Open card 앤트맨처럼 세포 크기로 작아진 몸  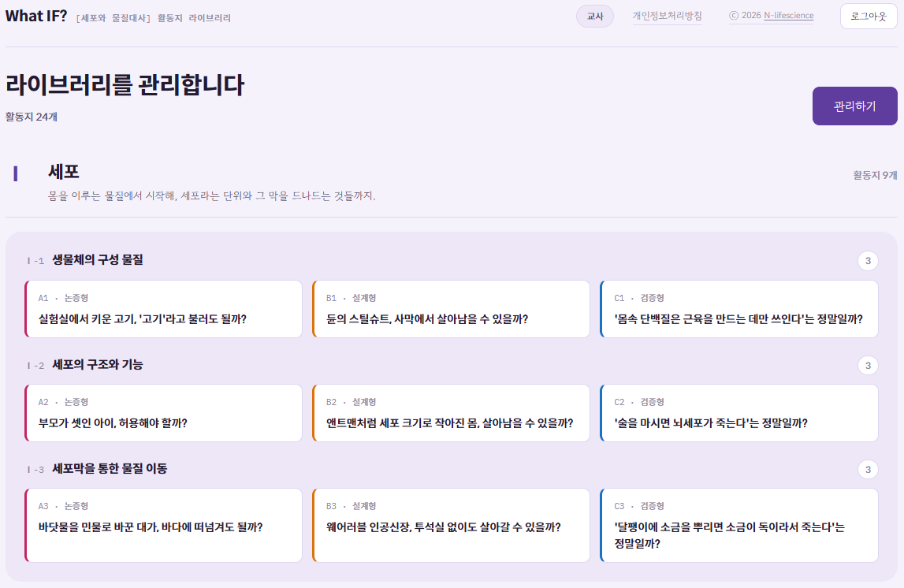451,413
